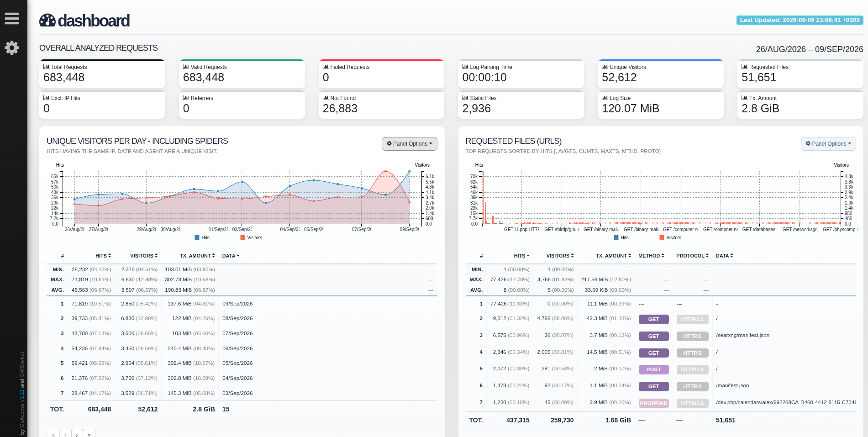Screen dimensions: 868x437
Task: Click the Requested Files chart icon
Action: [x=744, y=67]
